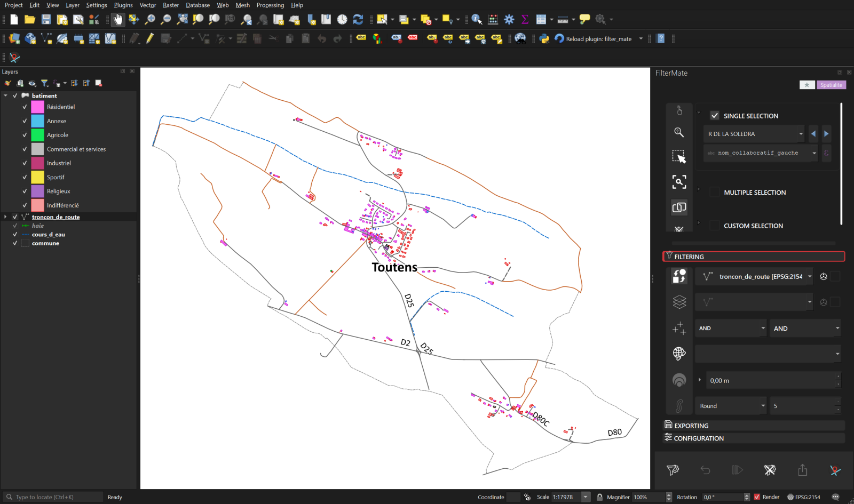Click the Map Tips speech bubble icon
The width and height of the screenshot is (854, 504).
(x=585, y=20)
